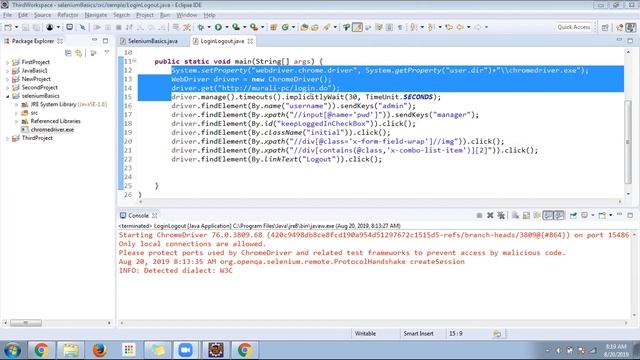Toggle Show Whitespace Characters pilcrow icon
The width and height of the screenshot is (640, 360).
(400, 27)
